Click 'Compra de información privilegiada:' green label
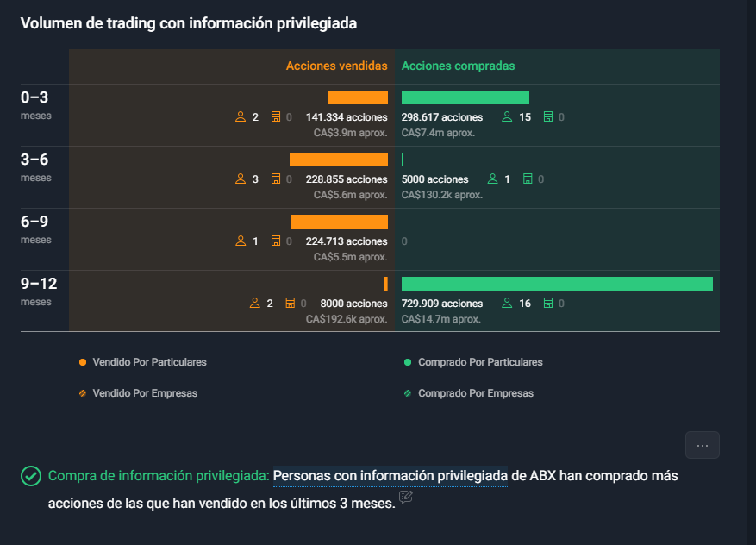The image size is (756, 545). pyautogui.click(x=159, y=476)
